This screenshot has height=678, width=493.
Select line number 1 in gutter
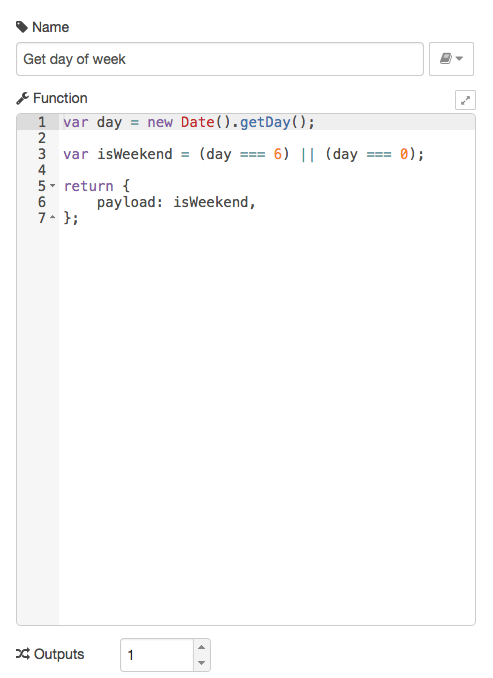pos(42,122)
